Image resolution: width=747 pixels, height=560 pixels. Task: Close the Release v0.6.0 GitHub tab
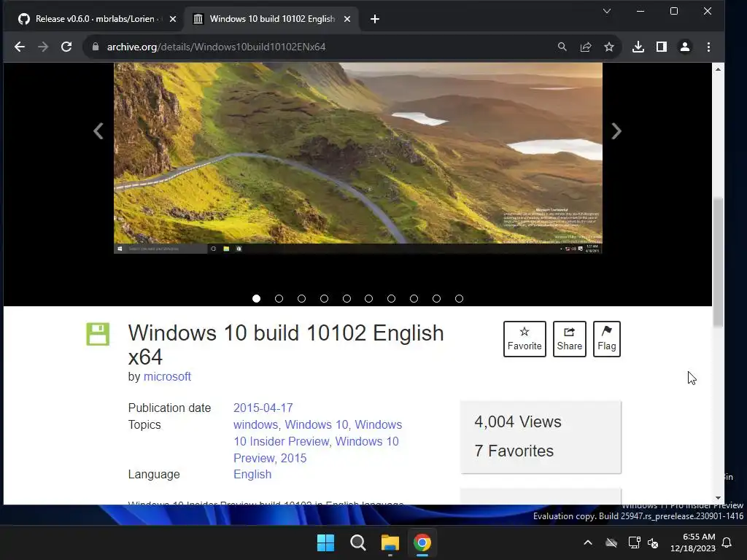173,19
